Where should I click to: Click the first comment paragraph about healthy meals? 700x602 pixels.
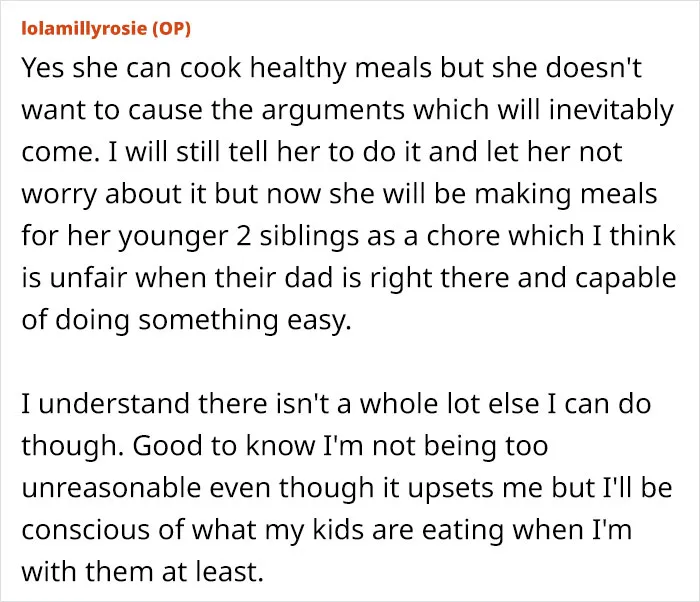click(349, 193)
